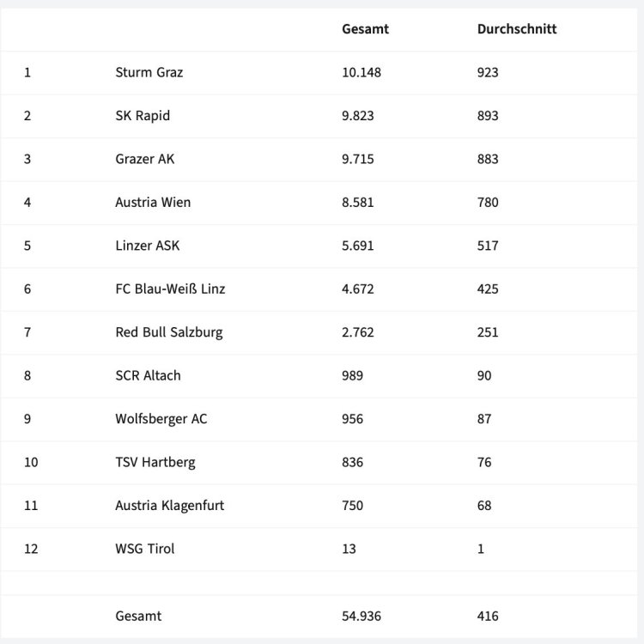Viewport: 644px width, 644px height.
Task: Click the Linzer ASK row name
Action: click(x=147, y=246)
